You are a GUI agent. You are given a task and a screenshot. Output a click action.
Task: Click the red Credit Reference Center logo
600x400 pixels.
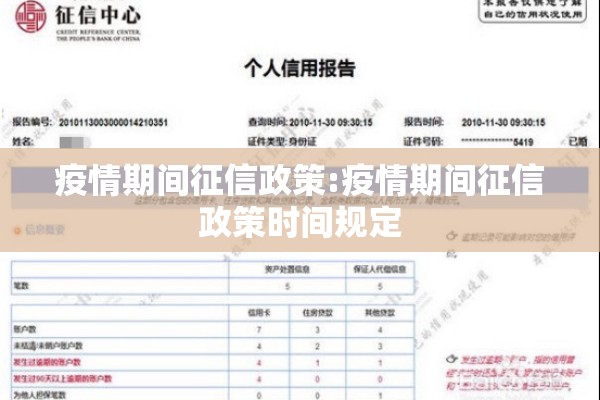pyautogui.click(x=31, y=17)
